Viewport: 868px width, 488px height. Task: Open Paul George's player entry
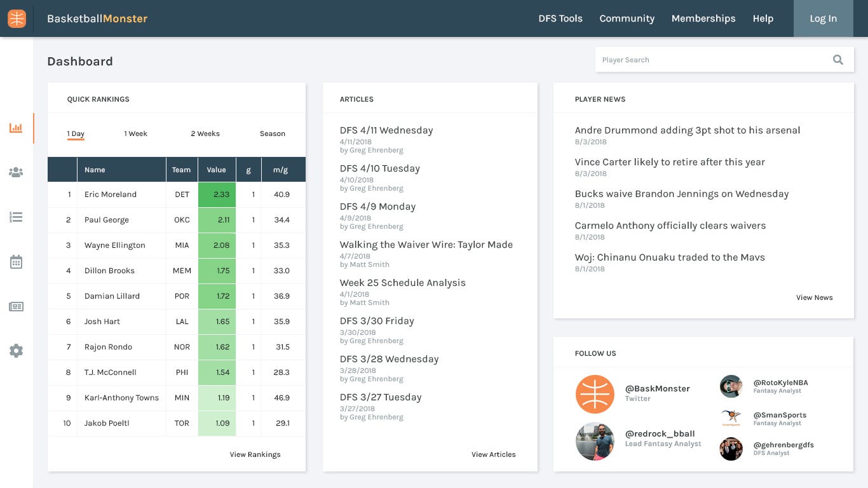[107, 220]
